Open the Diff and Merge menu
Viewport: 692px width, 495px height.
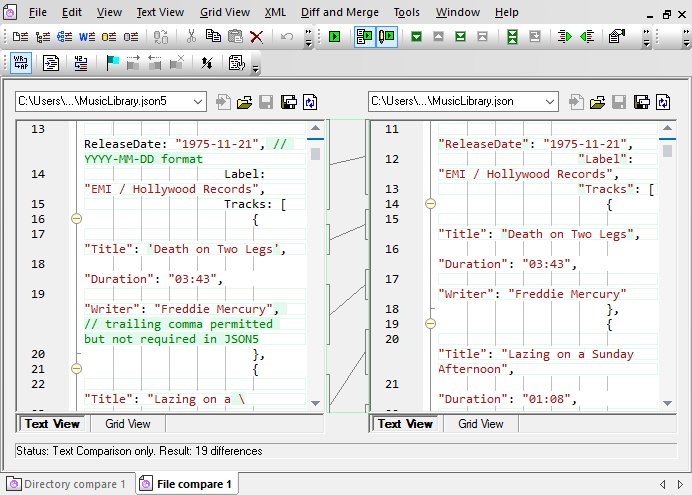tap(339, 12)
